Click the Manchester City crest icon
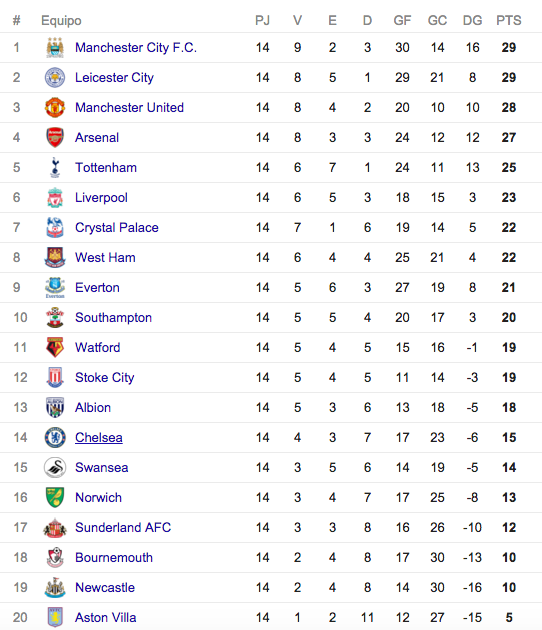542x630 pixels. click(55, 47)
